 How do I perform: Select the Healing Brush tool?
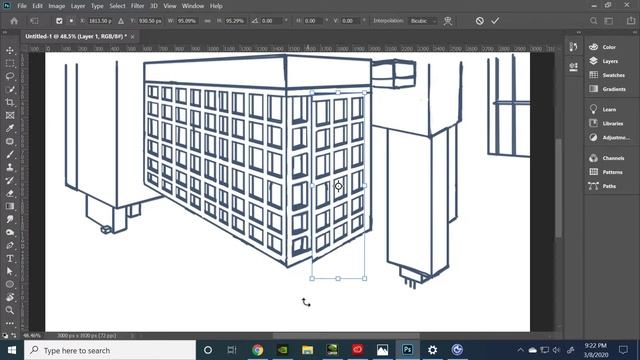tap(10, 141)
